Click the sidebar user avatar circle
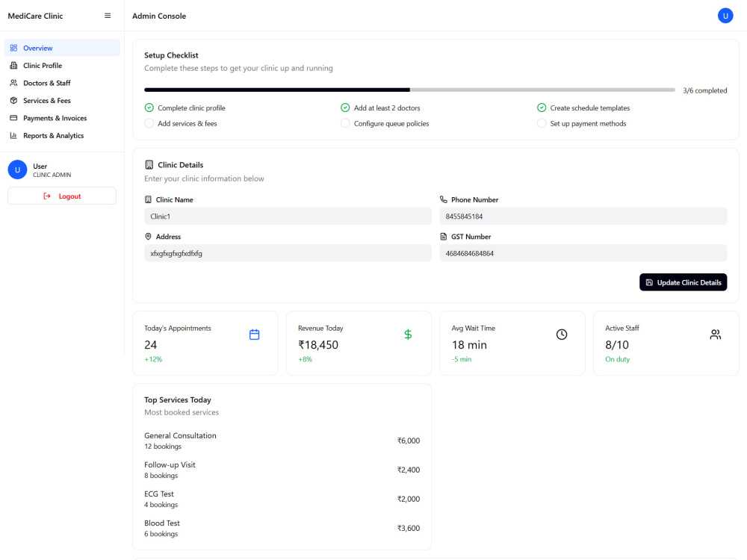Viewport: 747px width, 560px height. click(18, 169)
